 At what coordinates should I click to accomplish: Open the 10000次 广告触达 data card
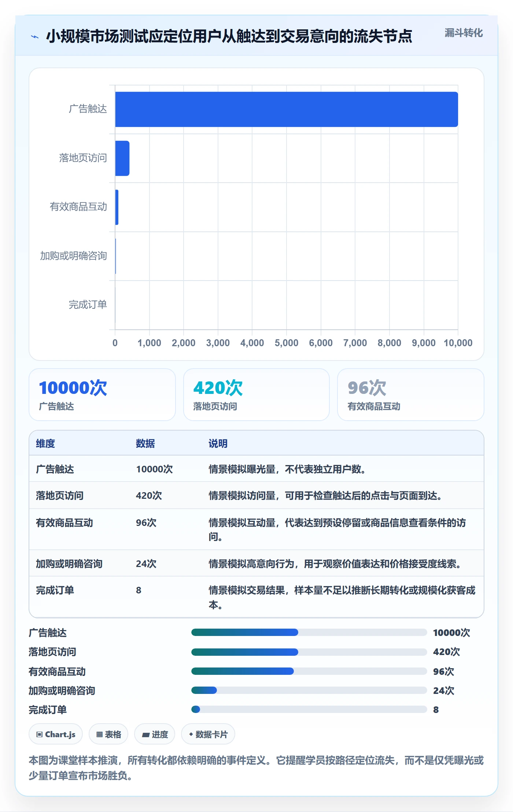tap(102, 395)
